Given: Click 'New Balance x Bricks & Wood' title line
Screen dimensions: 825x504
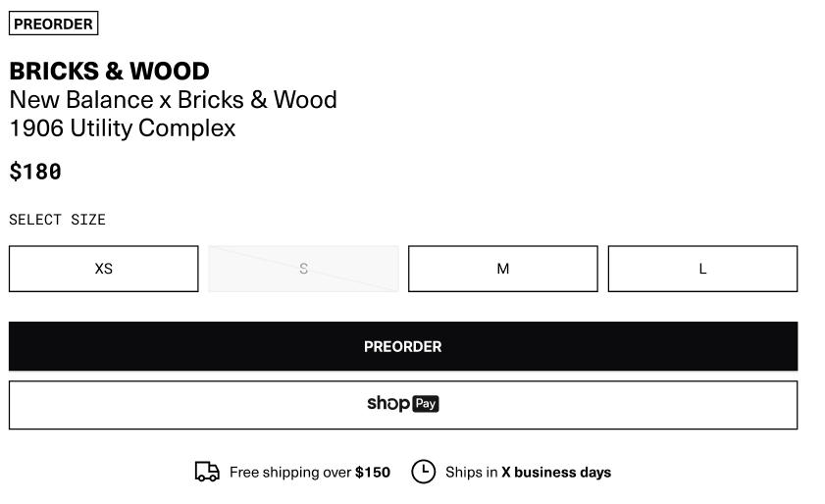Looking at the screenshot, I should click(x=173, y=100).
